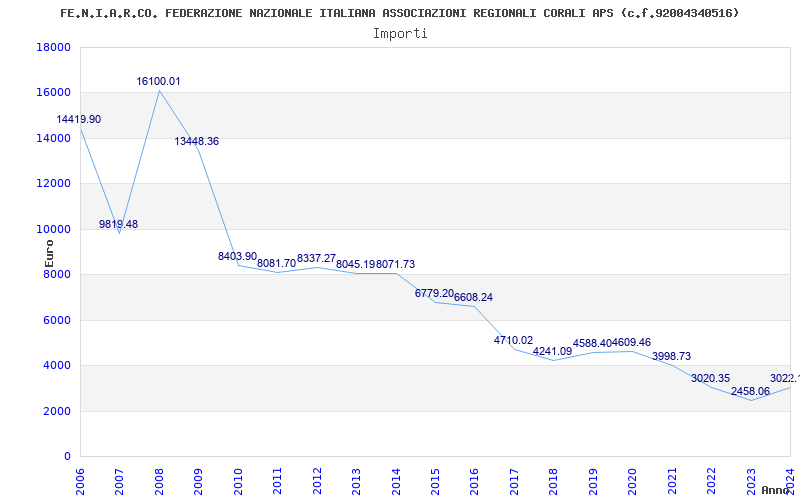Image resolution: width=800 pixels, height=500 pixels.
Task: Click data label 6779.20
Action: [x=434, y=293]
